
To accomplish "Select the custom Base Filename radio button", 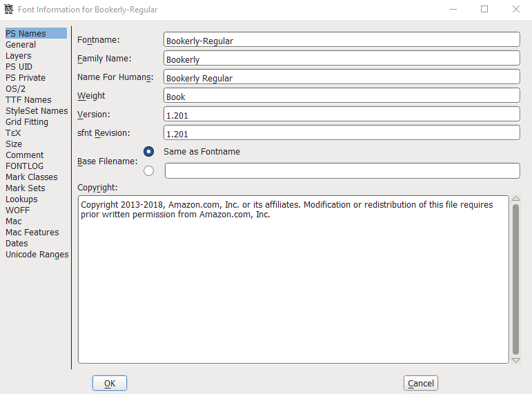I will click(x=148, y=170).
